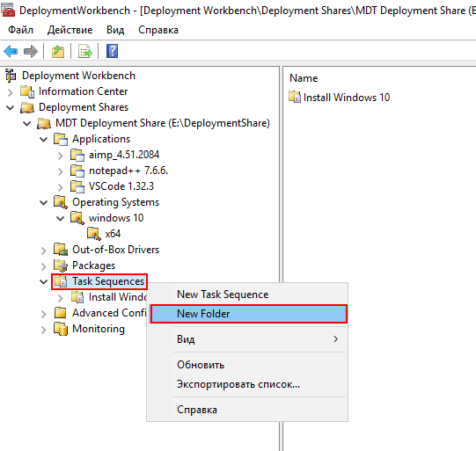476x451 pixels.
Task: Click the notepad++ 7.6.6. folder icon
Action: click(x=77, y=171)
